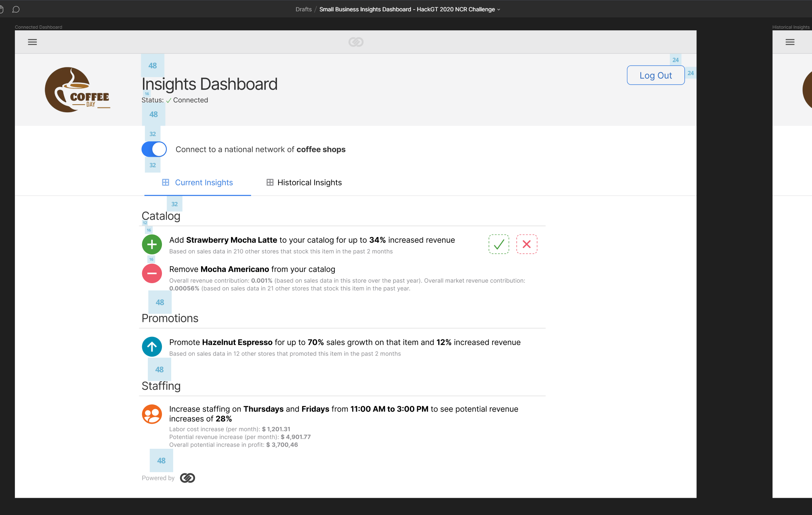Click the Log Out button

pos(655,76)
